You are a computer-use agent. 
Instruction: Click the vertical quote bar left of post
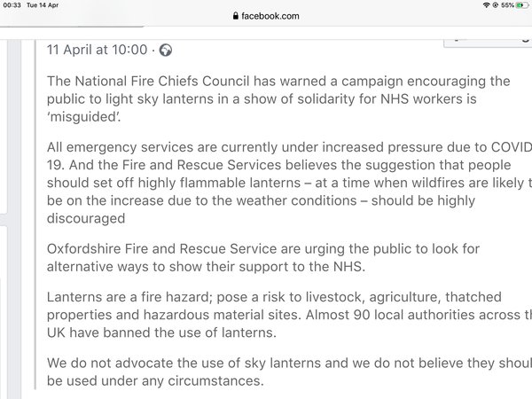click(35, 215)
